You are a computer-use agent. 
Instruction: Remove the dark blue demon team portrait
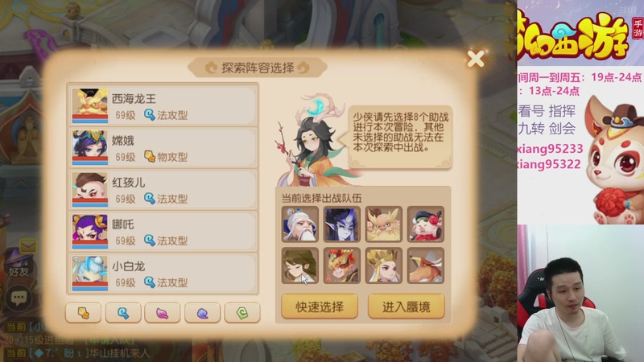point(341,224)
